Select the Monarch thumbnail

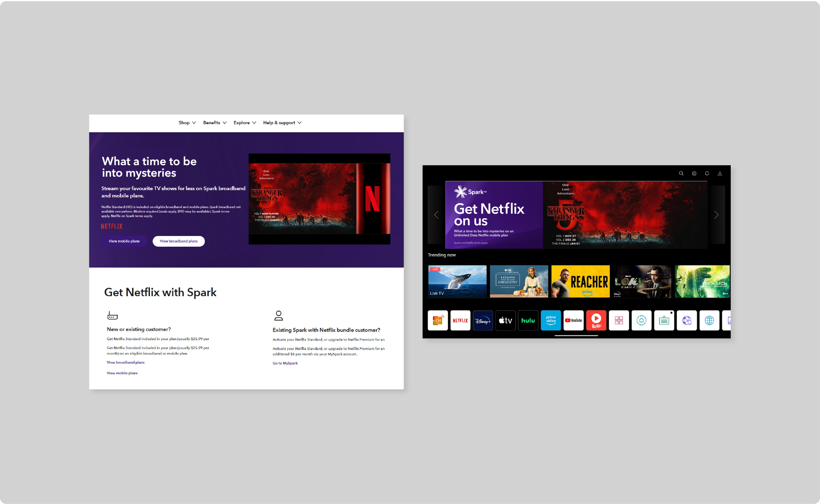click(x=702, y=281)
